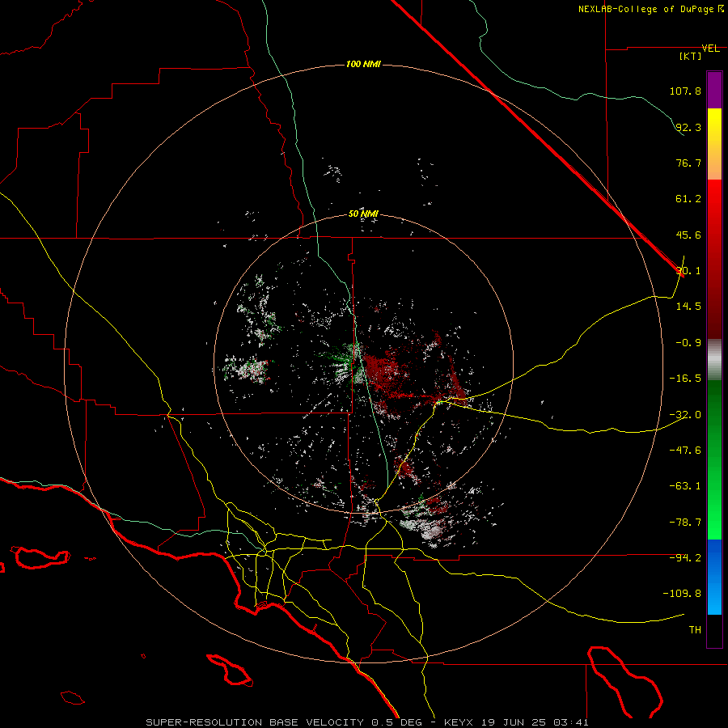Click the purple segment of velocity color bar
The height and width of the screenshot is (728, 728).
coord(714,90)
